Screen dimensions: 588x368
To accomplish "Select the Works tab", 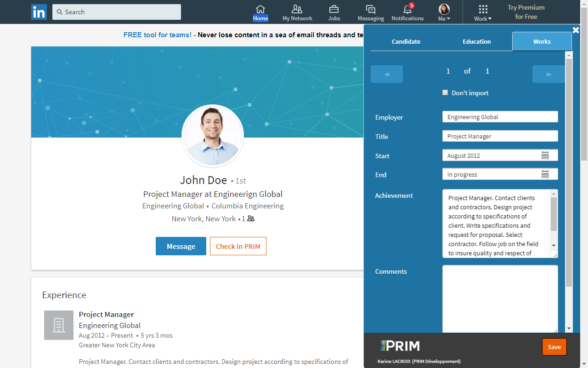I will 542,41.
